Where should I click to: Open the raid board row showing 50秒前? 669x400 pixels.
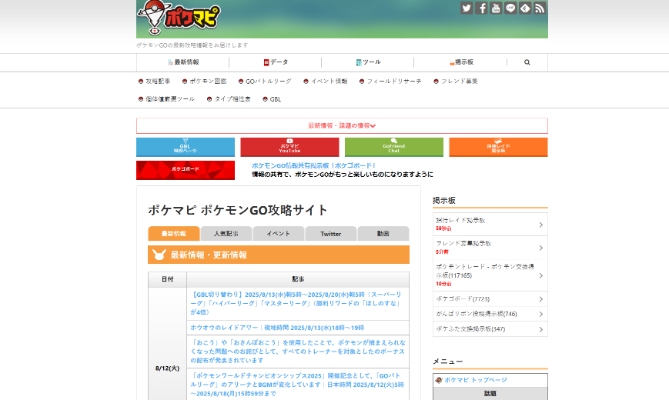(x=490, y=224)
